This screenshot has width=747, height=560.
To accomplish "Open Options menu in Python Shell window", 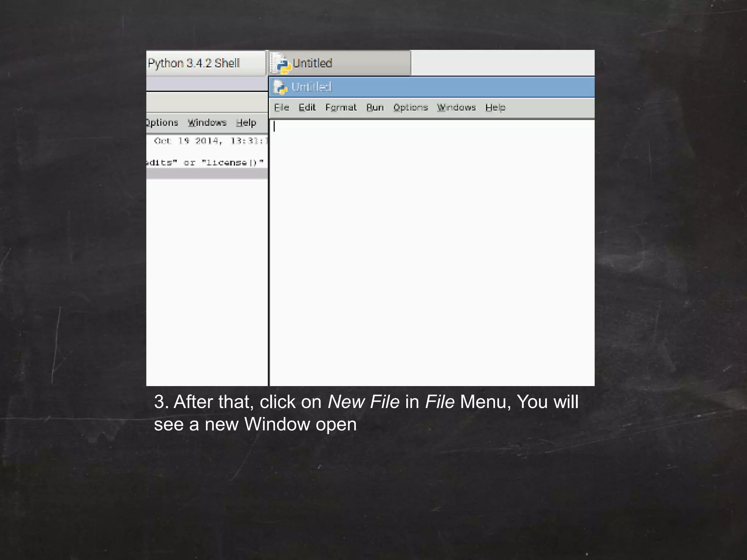I will click(162, 122).
